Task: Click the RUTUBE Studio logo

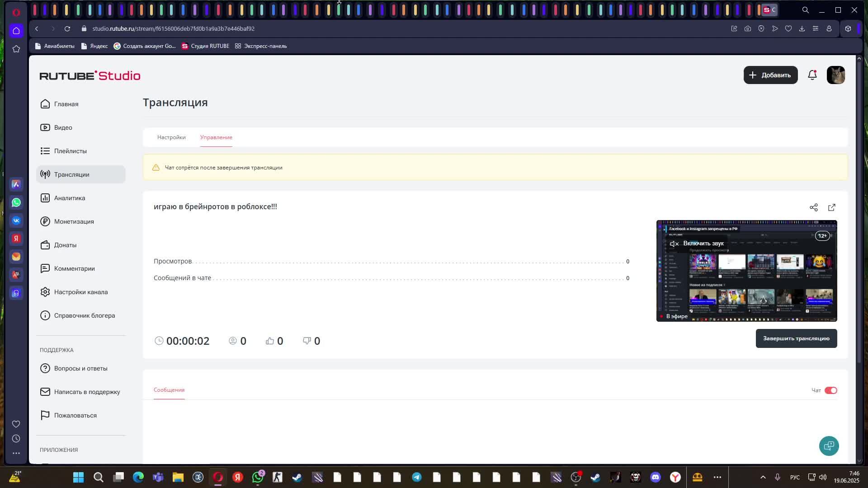Action: [90, 75]
